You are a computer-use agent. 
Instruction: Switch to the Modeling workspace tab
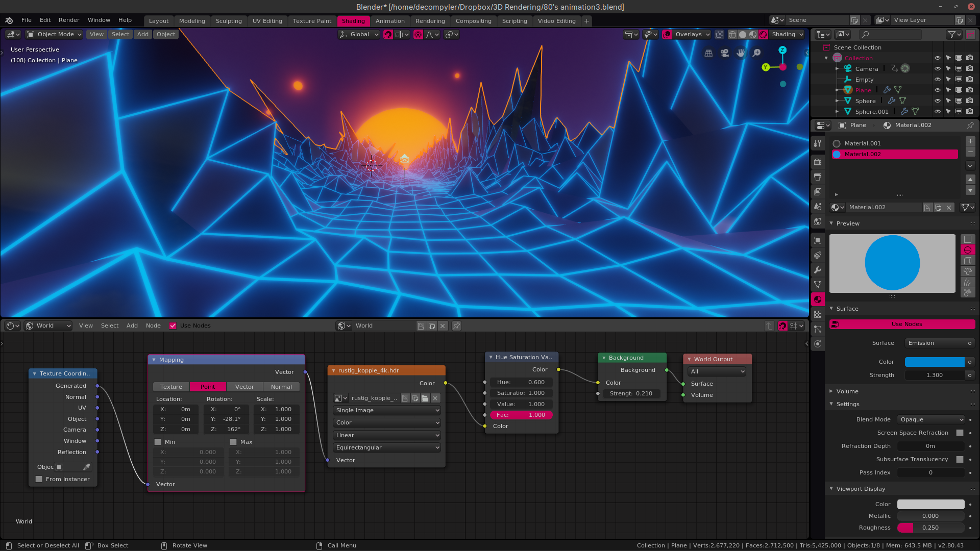pyautogui.click(x=192, y=21)
